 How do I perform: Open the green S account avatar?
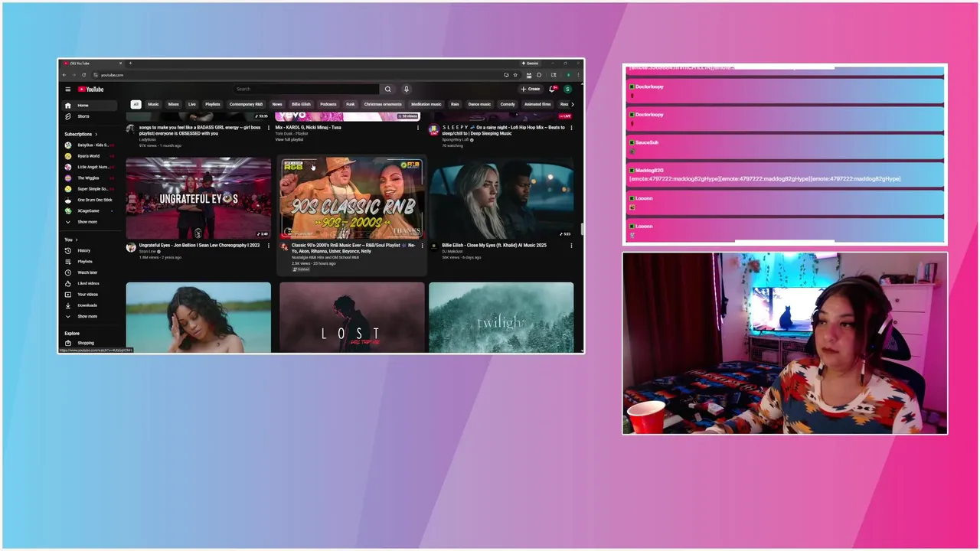[x=567, y=90]
